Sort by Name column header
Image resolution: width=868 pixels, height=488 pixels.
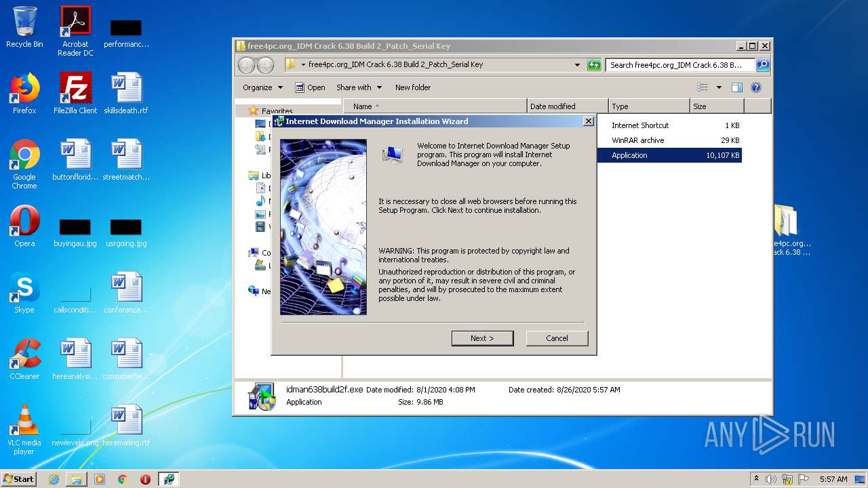435,106
